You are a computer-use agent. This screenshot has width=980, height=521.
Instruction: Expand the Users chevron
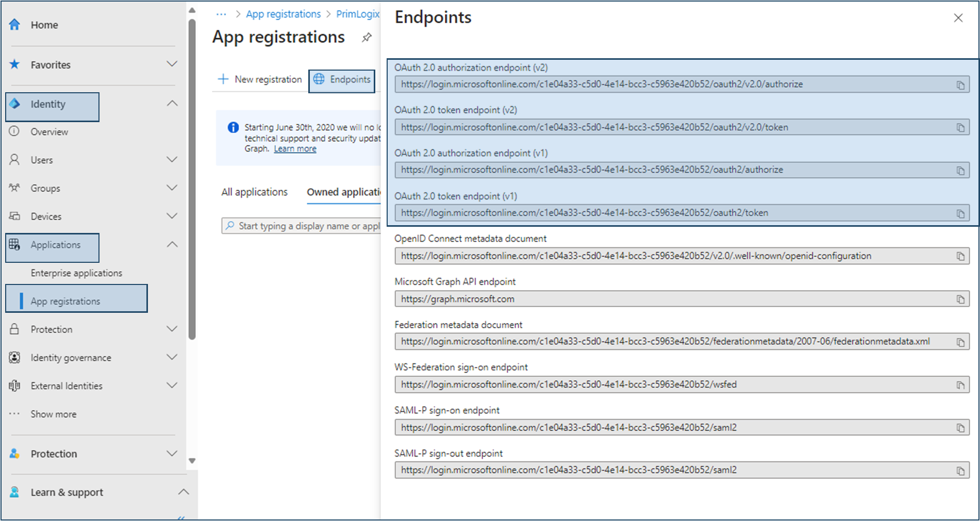point(172,159)
